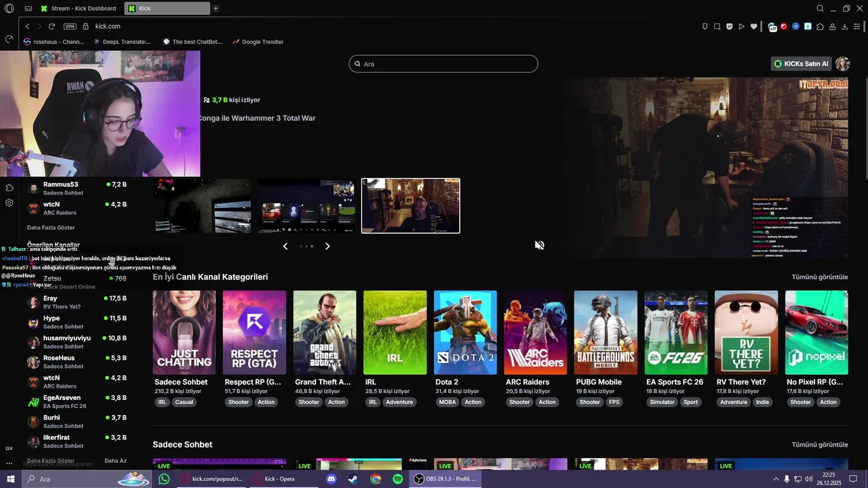
Task: Click the Indie tag under RV There Yet
Action: pyautogui.click(x=763, y=402)
